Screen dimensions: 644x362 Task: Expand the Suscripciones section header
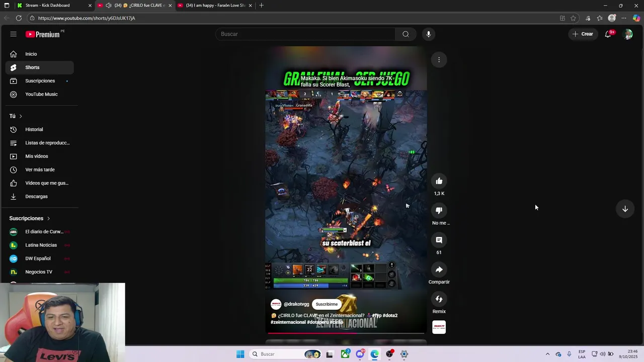[30, 218]
